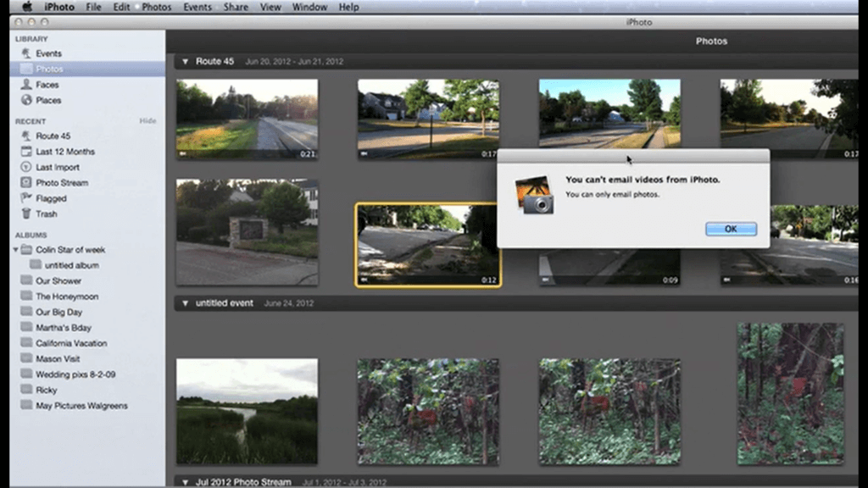The height and width of the screenshot is (488, 868).
Task: Click The Honeymoon album name
Action: click(67, 297)
